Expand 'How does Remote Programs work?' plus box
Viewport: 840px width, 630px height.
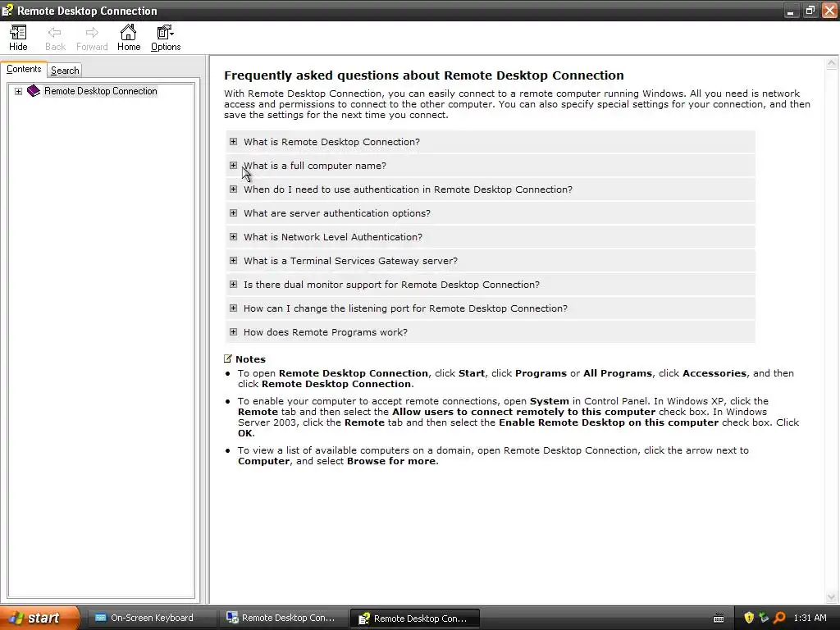pyautogui.click(x=233, y=331)
